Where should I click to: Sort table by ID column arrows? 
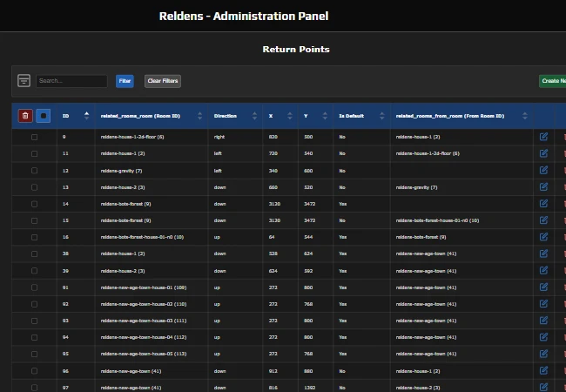[86, 116]
